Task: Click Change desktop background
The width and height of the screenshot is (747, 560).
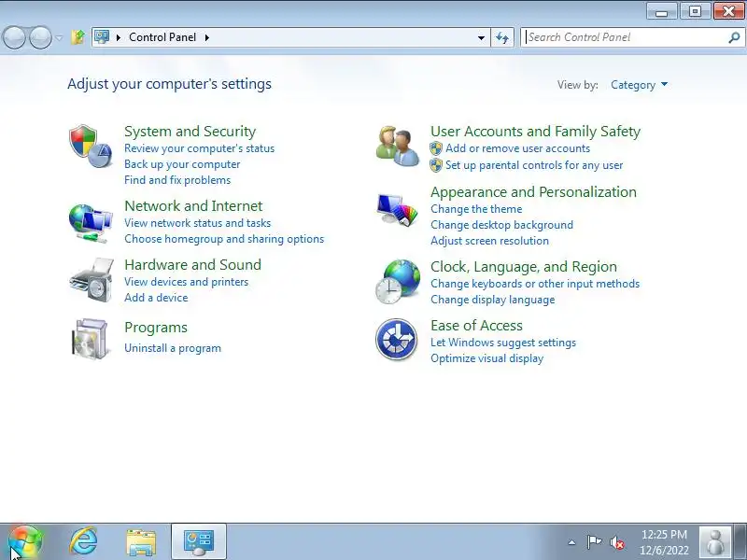Action: click(x=501, y=225)
